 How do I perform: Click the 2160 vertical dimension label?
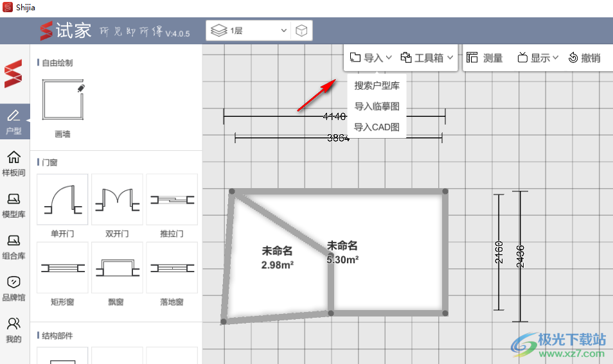(x=499, y=252)
